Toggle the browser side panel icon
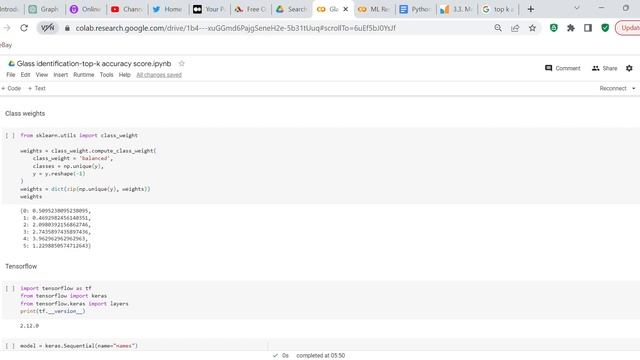This screenshot has height=360, width=640. click(588, 28)
